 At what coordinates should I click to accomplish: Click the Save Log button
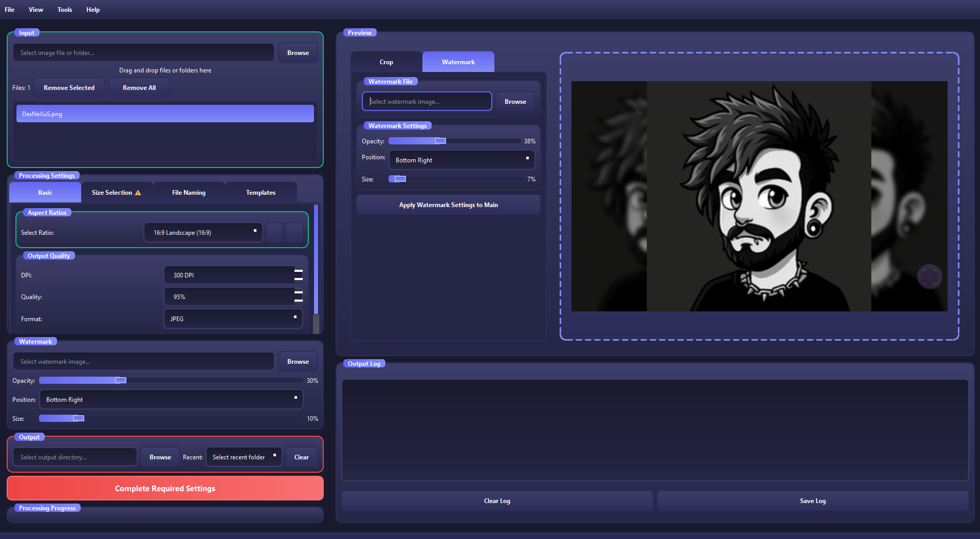tap(812, 500)
